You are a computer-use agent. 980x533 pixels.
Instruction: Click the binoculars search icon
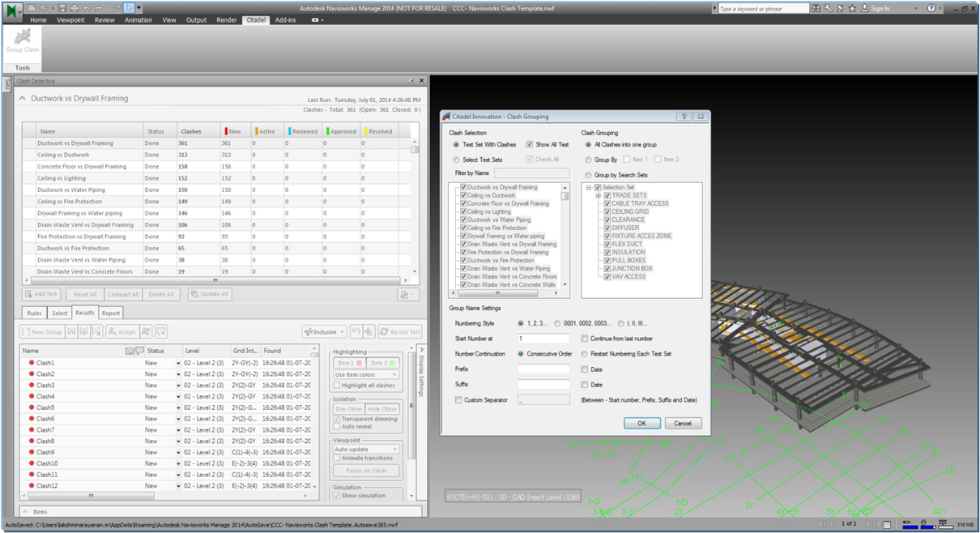[x=816, y=8]
